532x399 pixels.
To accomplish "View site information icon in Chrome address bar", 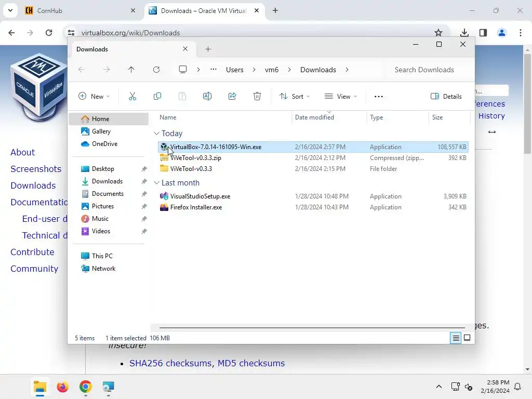I will pos(71,33).
